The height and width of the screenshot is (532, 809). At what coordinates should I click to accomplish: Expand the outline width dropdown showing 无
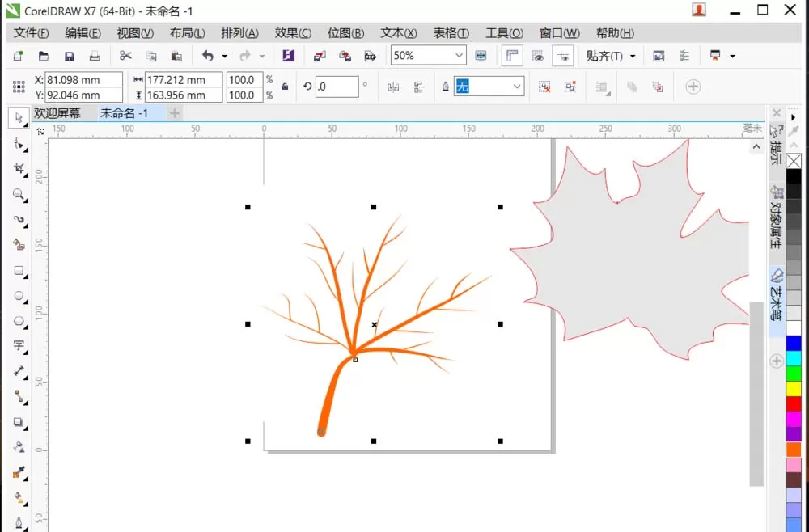tap(516, 87)
